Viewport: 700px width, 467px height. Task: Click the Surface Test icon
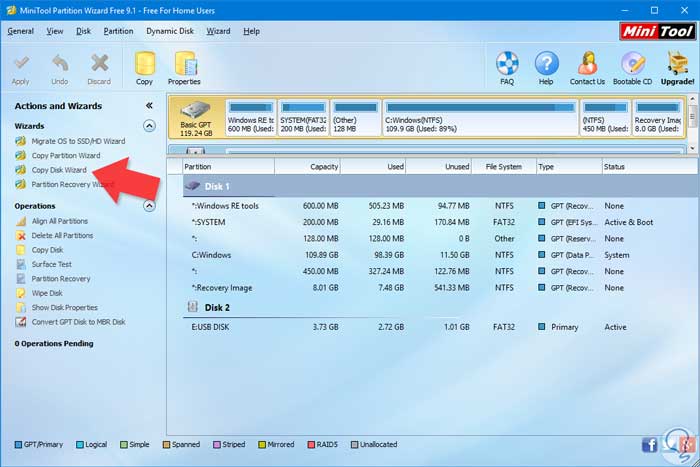click(x=21, y=264)
